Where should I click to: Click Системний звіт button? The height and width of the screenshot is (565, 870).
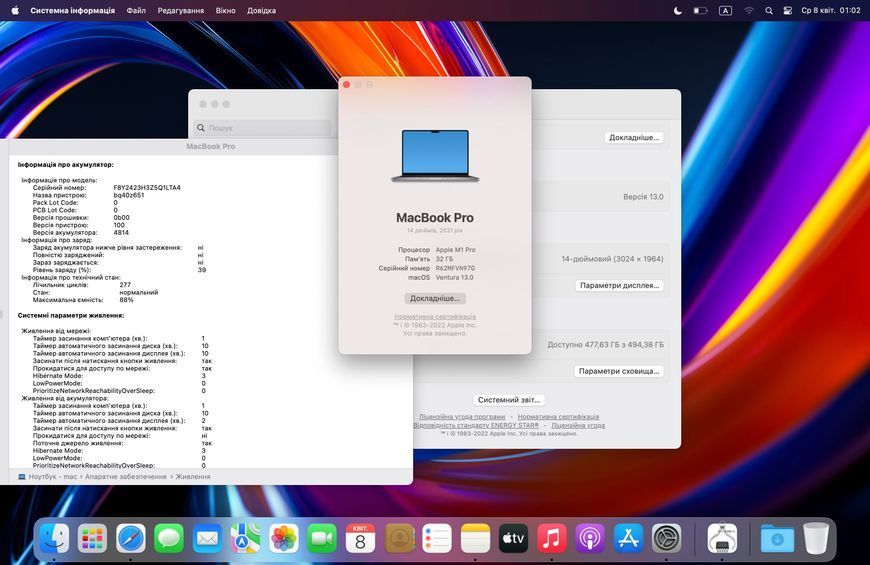click(x=509, y=400)
